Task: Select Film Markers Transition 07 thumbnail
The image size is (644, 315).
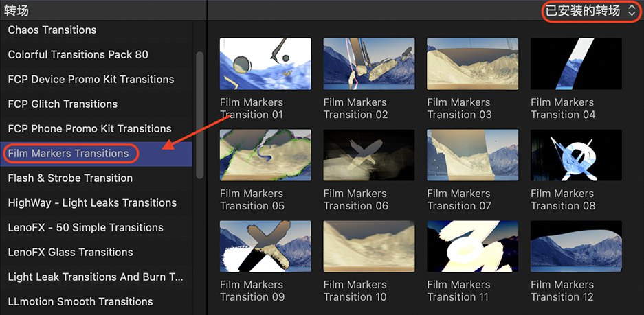Action: tap(472, 155)
